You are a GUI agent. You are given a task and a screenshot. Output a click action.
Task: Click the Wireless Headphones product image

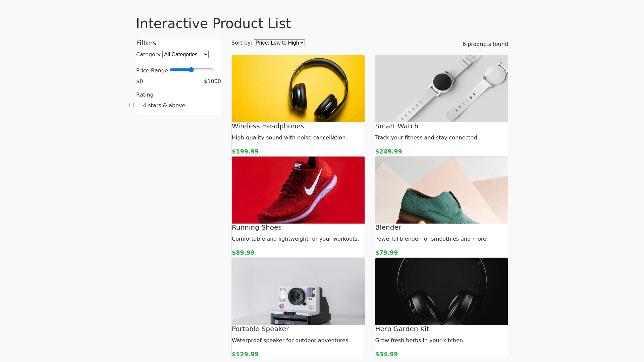point(298,89)
